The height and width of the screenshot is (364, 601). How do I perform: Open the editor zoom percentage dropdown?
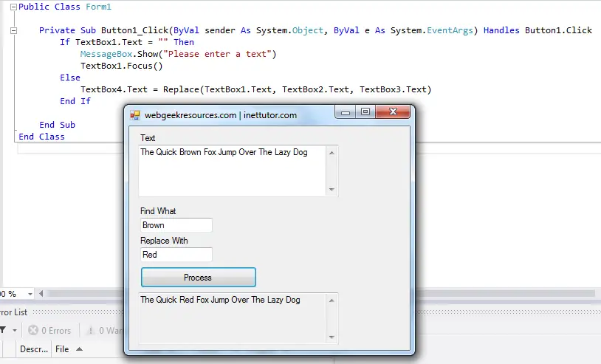(x=29, y=294)
